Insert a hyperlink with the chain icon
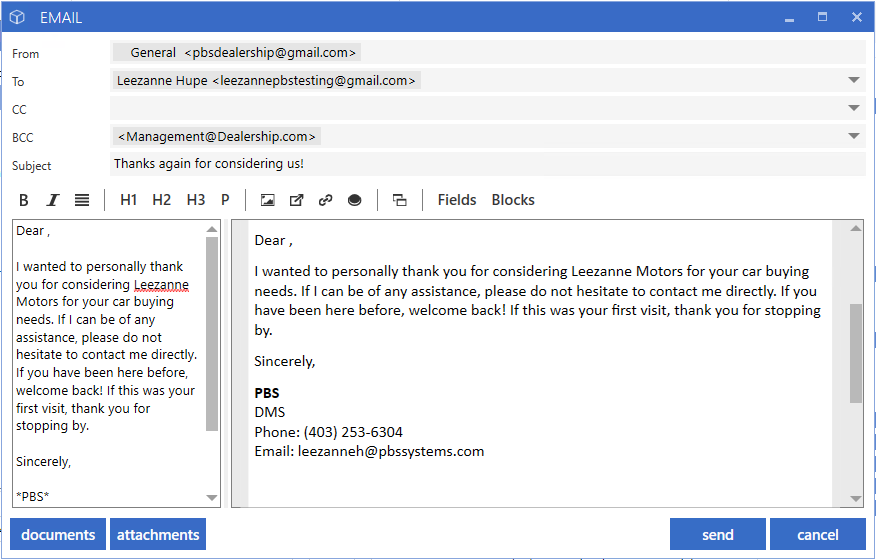The image size is (876, 560). click(x=326, y=200)
